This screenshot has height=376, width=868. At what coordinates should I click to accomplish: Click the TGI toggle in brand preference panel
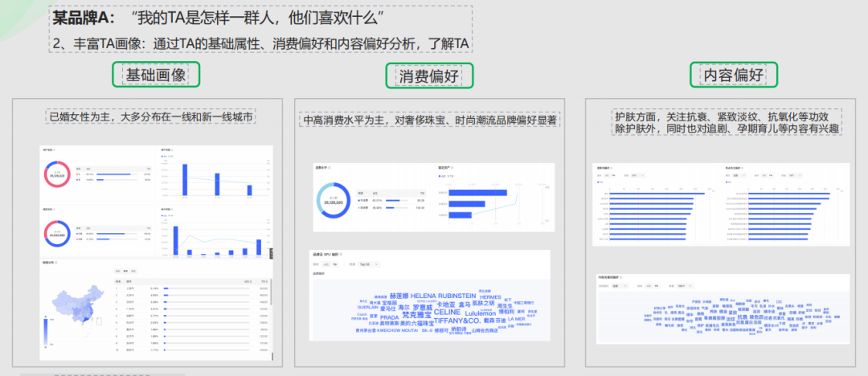pyautogui.click(x=335, y=264)
